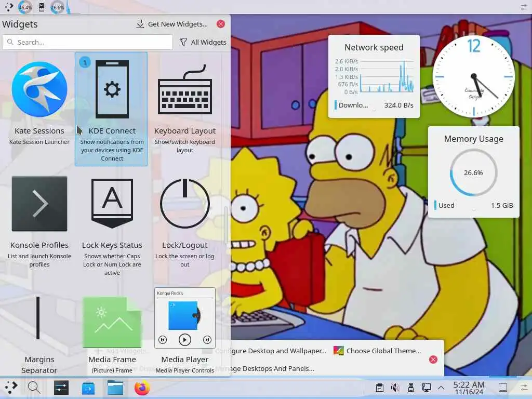Click the Used 1.5 GiB legend

point(474,205)
